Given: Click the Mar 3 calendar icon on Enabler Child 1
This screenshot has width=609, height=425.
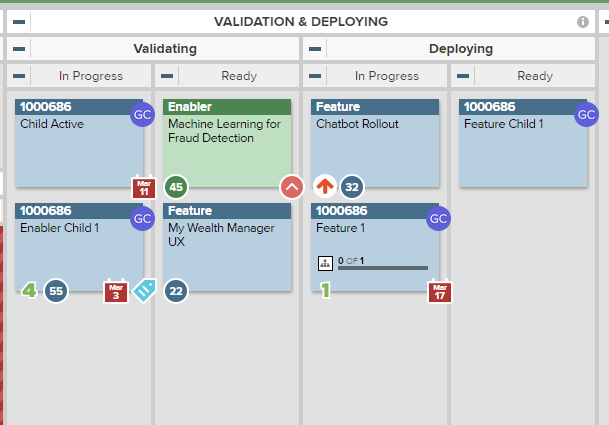Looking at the screenshot, I should click(x=116, y=291).
